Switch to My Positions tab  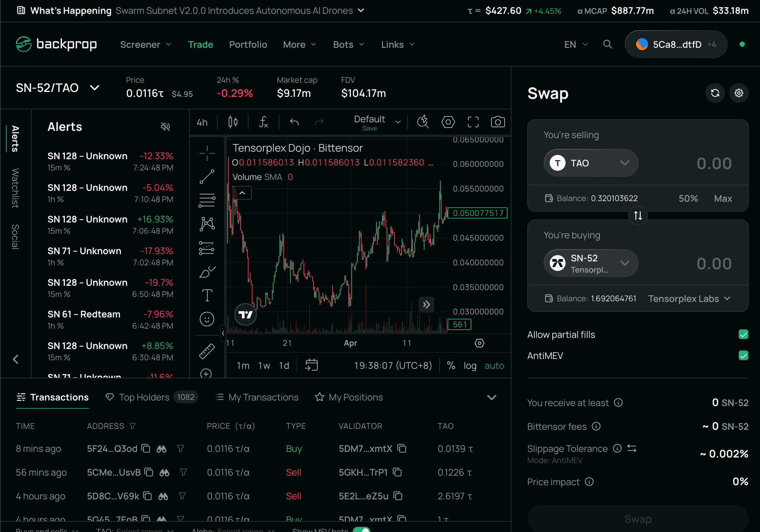(349, 397)
